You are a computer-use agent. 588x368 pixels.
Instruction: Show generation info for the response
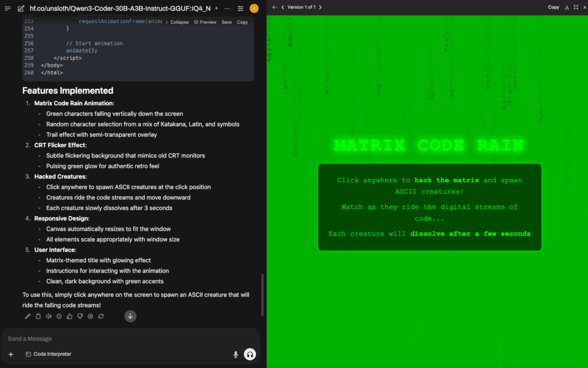[59, 316]
